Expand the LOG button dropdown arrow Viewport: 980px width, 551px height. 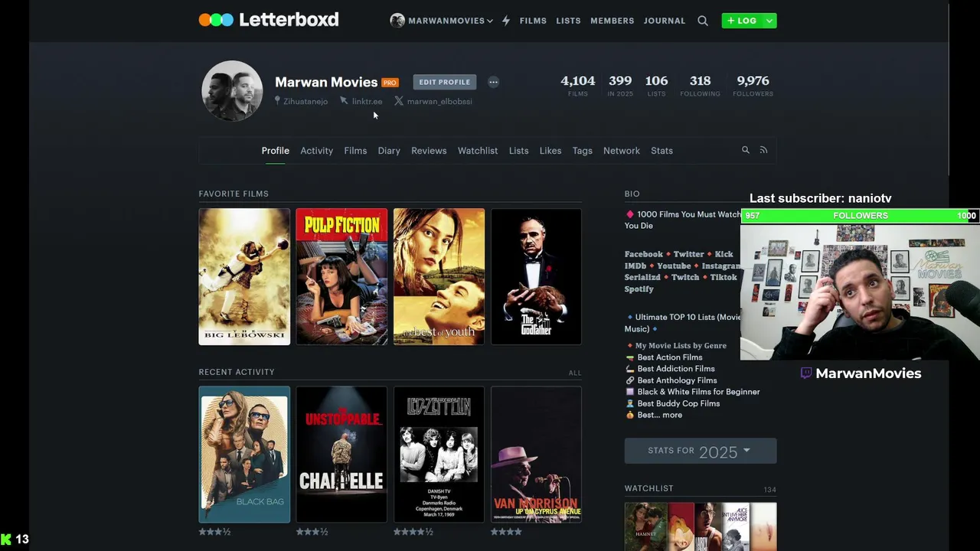point(769,21)
